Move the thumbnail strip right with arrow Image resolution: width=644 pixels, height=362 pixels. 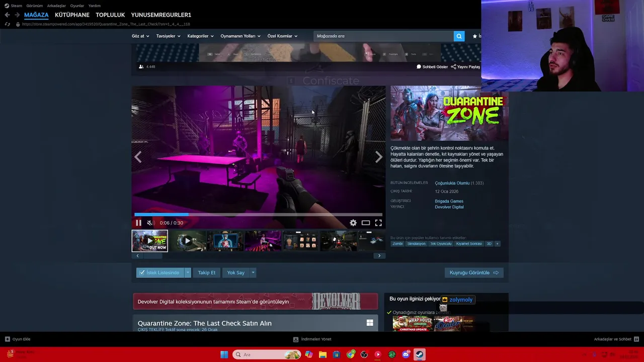tap(379, 255)
